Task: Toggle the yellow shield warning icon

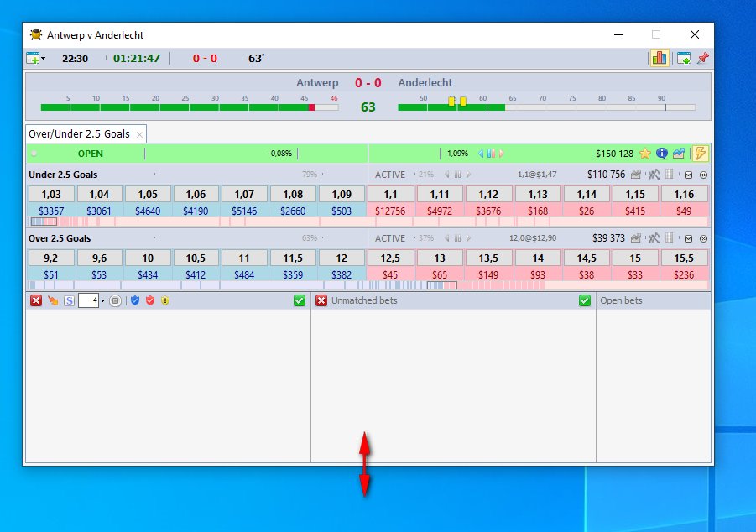Action: 165,300
